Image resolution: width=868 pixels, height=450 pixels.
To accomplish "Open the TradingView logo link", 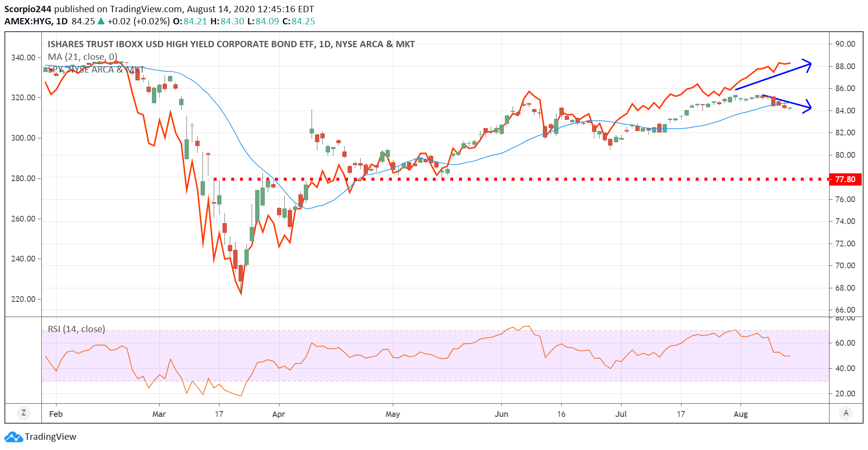I will point(40,436).
